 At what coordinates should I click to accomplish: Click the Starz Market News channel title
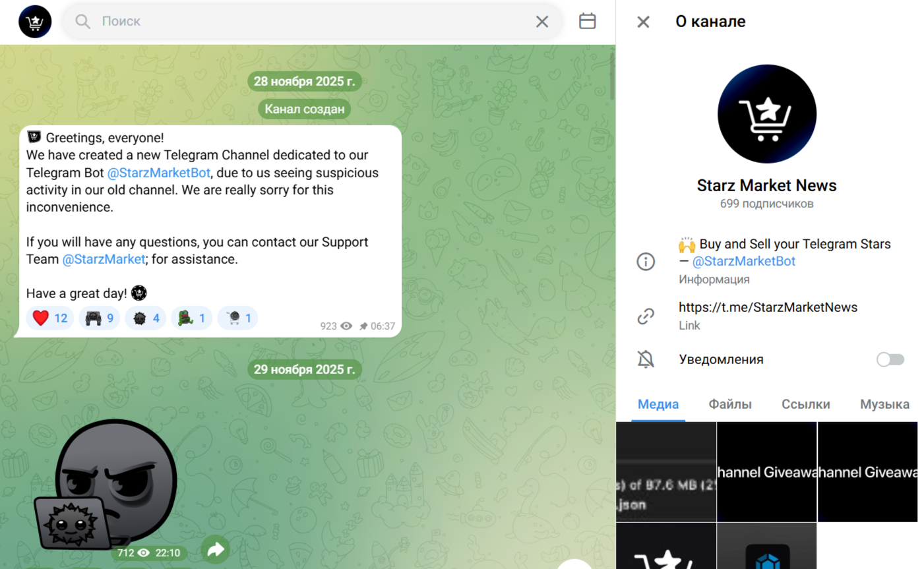[x=766, y=185]
